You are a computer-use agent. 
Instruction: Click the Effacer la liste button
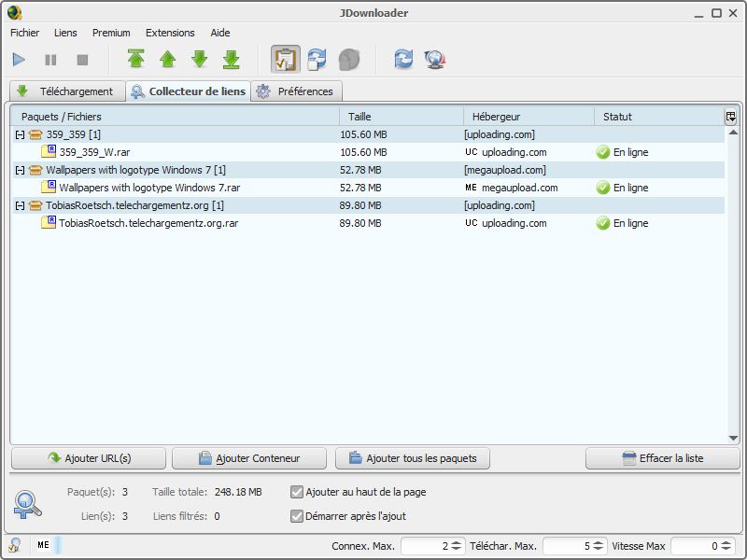coord(663,458)
